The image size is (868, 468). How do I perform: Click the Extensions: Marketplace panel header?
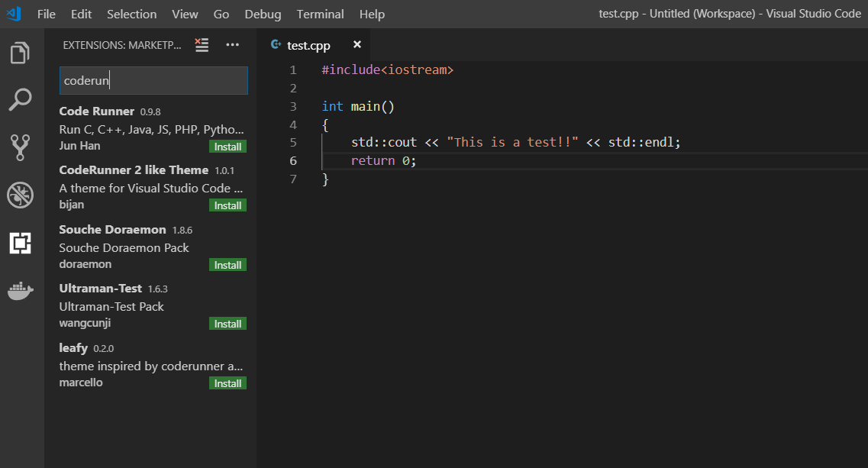(122, 45)
